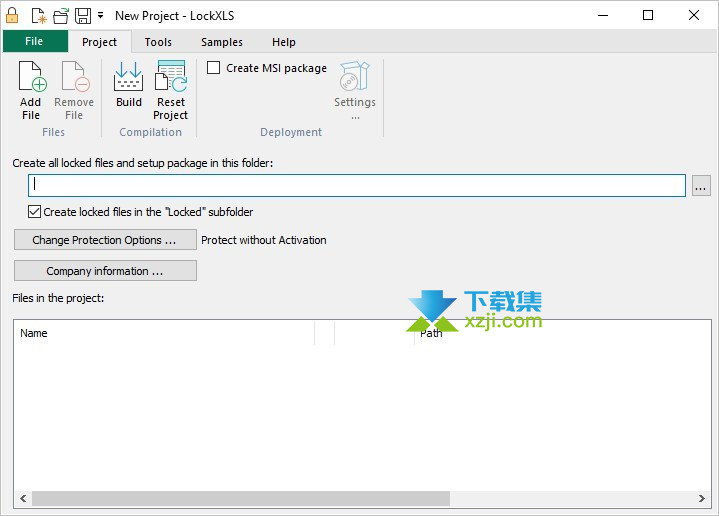
Task: Click the horizontal scrollbar thumb
Action: (241, 499)
